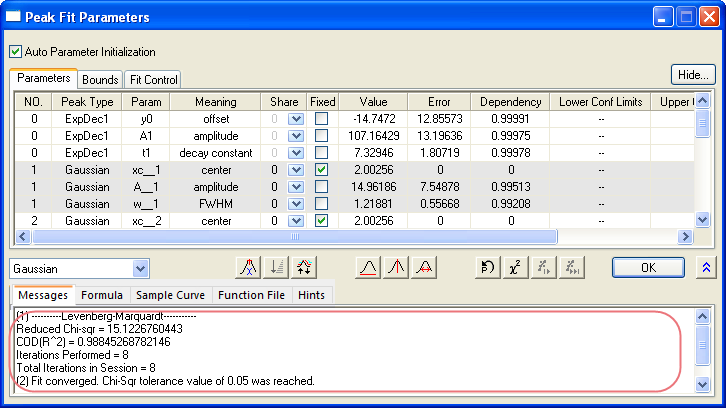Switch to the Bounds tab

coord(100,79)
